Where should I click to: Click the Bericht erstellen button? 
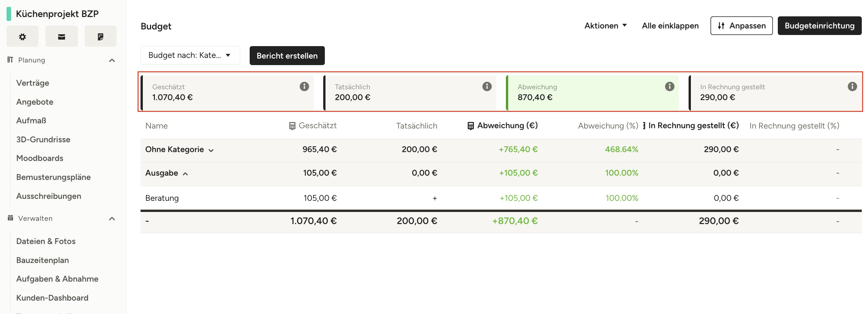pyautogui.click(x=287, y=56)
